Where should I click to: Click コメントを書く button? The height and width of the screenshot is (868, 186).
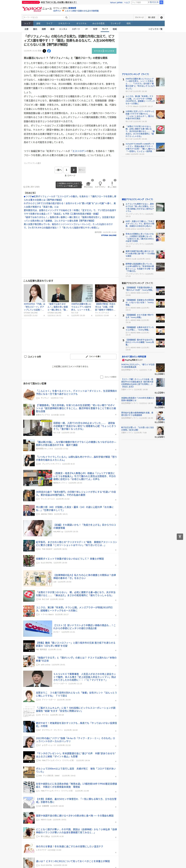pyautogui.click(x=93, y=356)
